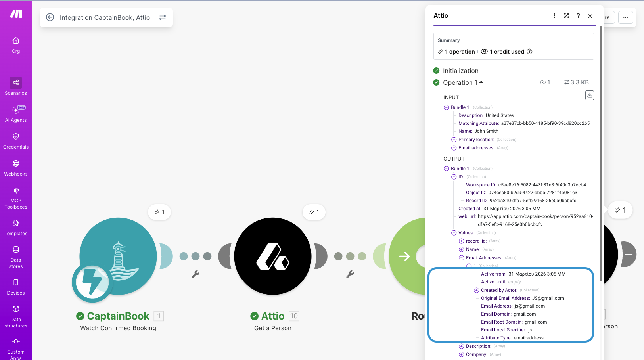This screenshot has width=644, height=360.
Task: Click the green Router module arrow
Action: (x=405, y=256)
